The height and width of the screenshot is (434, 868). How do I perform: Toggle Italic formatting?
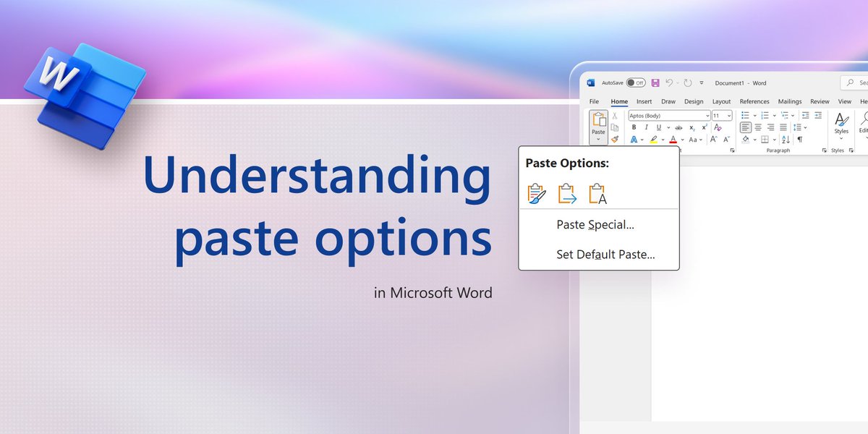646,128
